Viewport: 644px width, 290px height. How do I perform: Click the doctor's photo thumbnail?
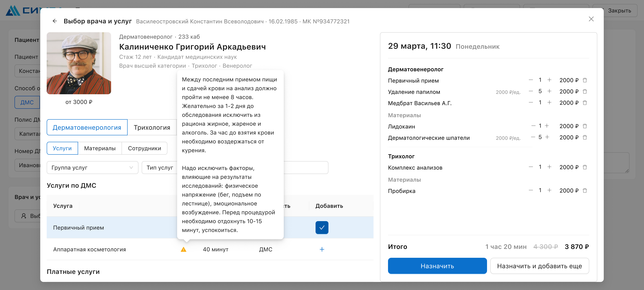79,63
